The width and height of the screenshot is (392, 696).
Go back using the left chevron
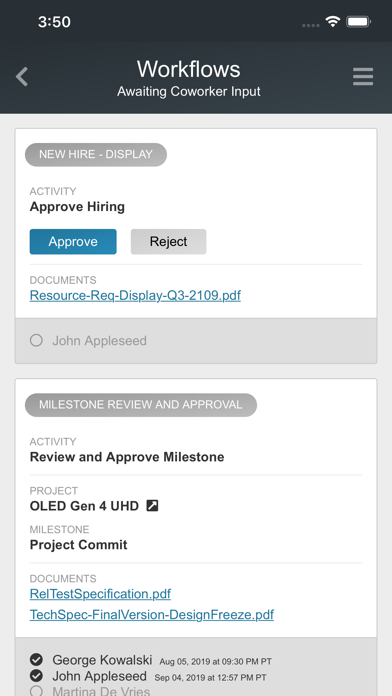click(22, 77)
